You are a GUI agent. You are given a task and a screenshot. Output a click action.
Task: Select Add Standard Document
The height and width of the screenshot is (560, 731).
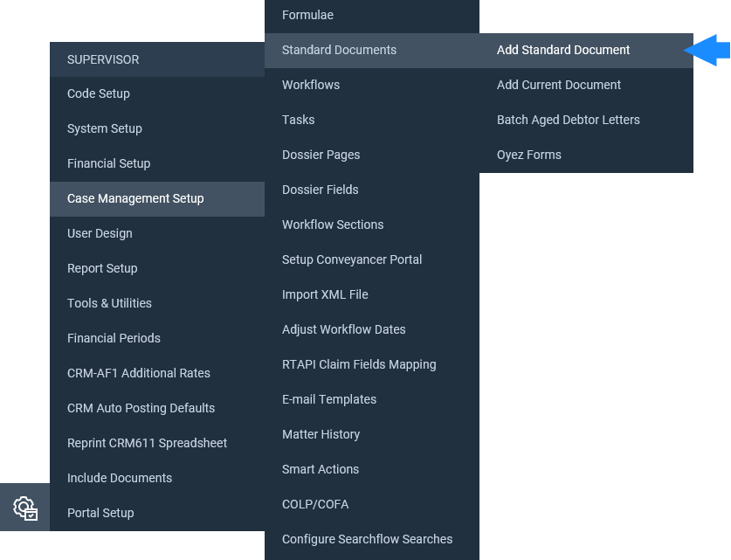click(586, 50)
